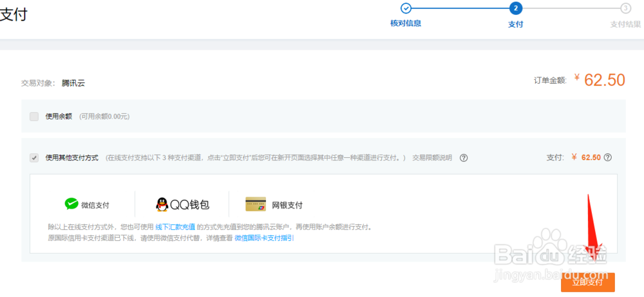Viewport: 644px width, 297px height.
Task: Click the QQ钱包 label
Action: click(190, 205)
